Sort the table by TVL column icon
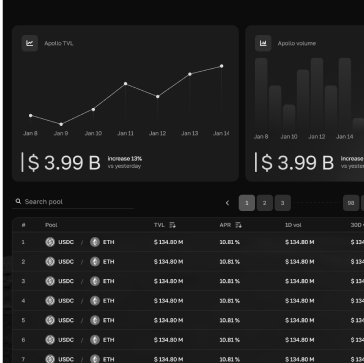The image size is (364, 363). click(x=172, y=225)
